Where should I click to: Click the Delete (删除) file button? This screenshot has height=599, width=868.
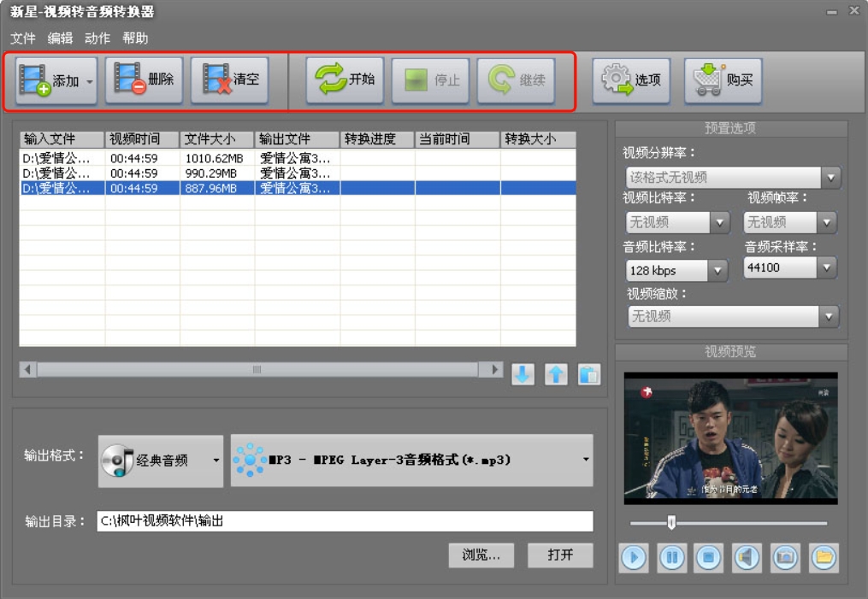144,80
